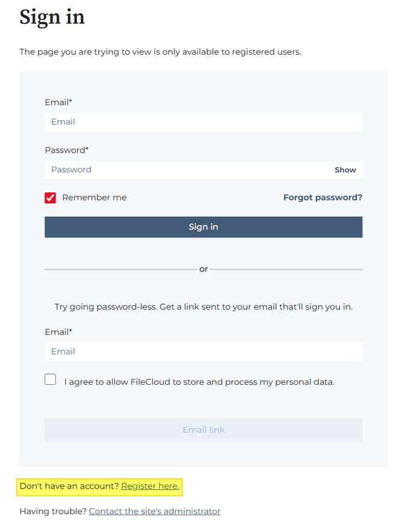Click the Sign in page heading

pyautogui.click(x=52, y=17)
